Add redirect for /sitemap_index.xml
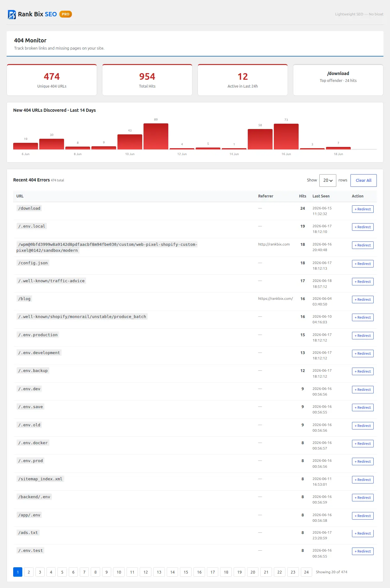This screenshot has width=390, height=588. [x=363, y=480]
